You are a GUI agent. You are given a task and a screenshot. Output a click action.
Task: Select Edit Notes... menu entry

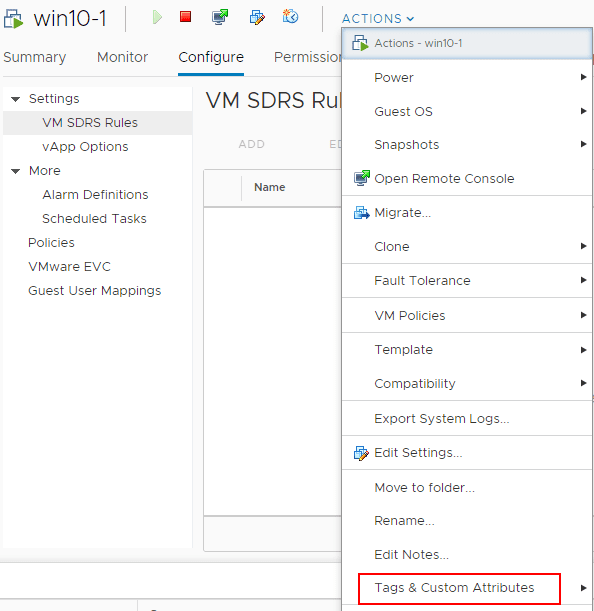click(x=467, y=554)
